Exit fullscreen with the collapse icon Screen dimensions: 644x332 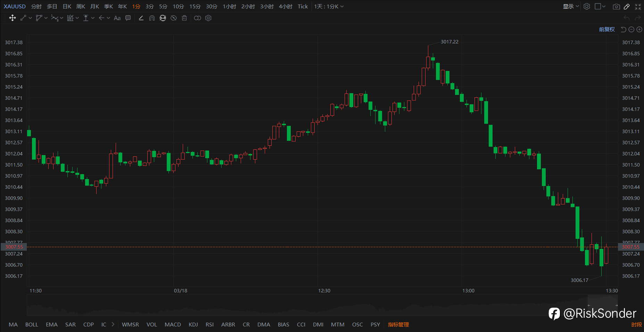coord(638,7)
